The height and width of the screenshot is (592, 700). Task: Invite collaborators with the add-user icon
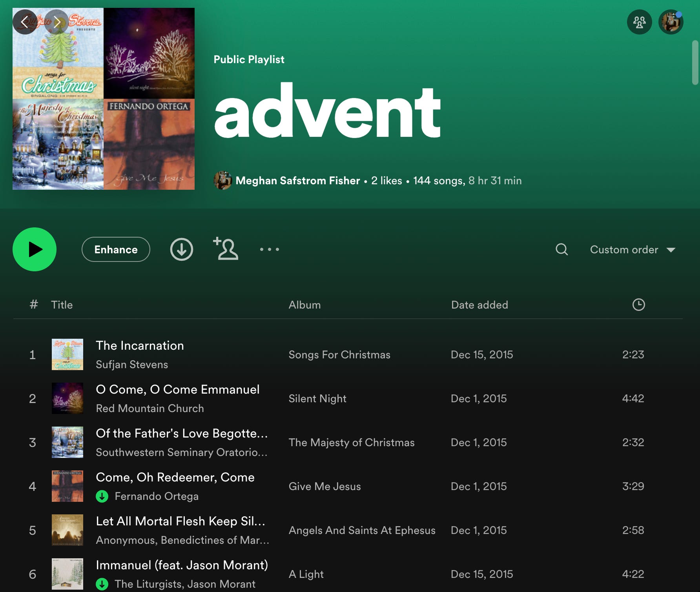[226, 248]
